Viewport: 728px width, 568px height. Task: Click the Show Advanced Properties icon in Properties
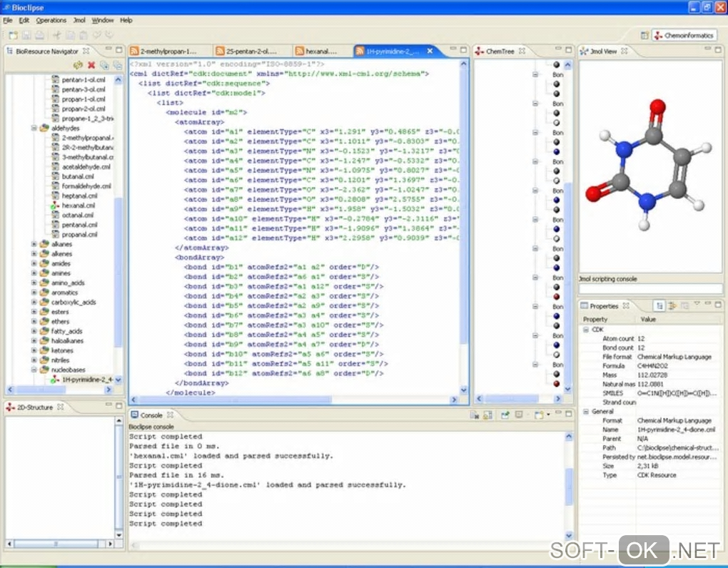click(672, 305)
